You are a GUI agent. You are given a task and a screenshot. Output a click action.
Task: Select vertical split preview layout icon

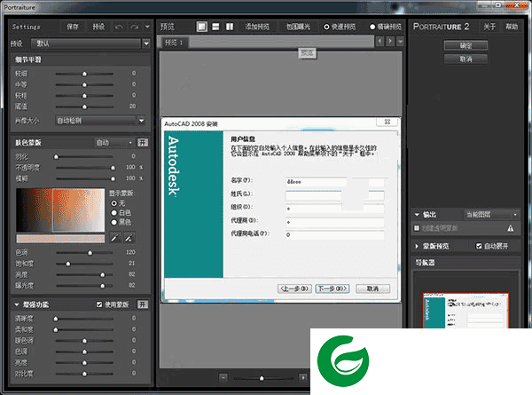pos(230,27)
